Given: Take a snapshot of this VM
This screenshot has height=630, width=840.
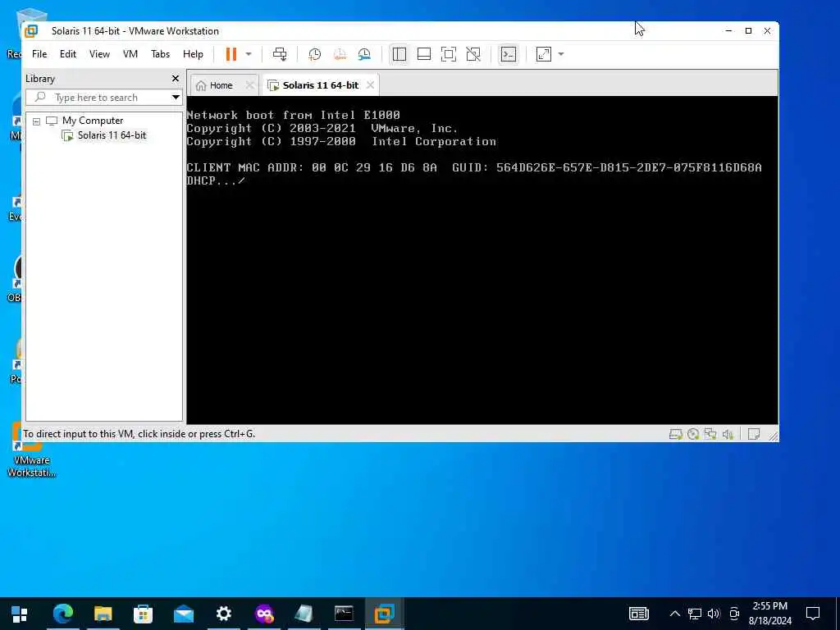Looking at the screenshot, I should pyautogui.click(x=315, y=54).
